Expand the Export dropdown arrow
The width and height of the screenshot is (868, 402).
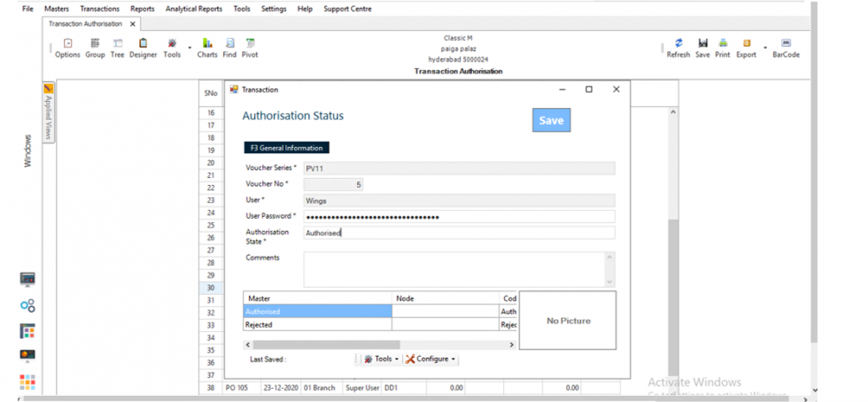point(765,48)
